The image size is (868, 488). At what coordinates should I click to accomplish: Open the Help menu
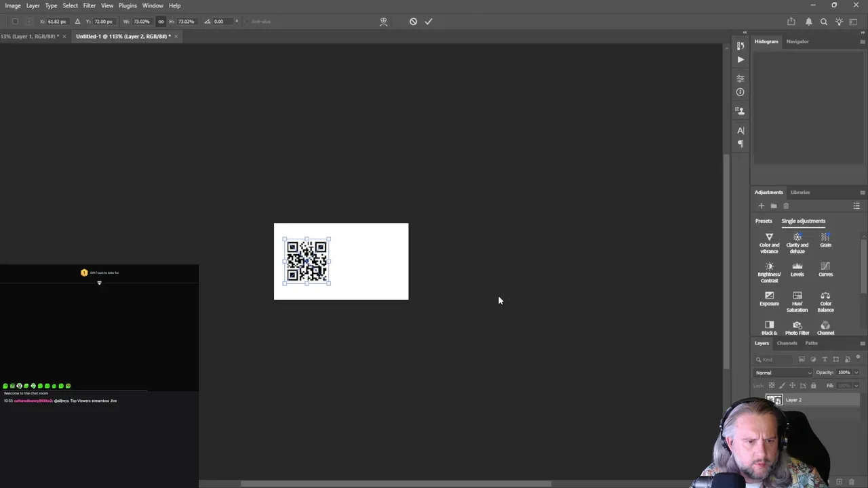(x=174, y=5)
